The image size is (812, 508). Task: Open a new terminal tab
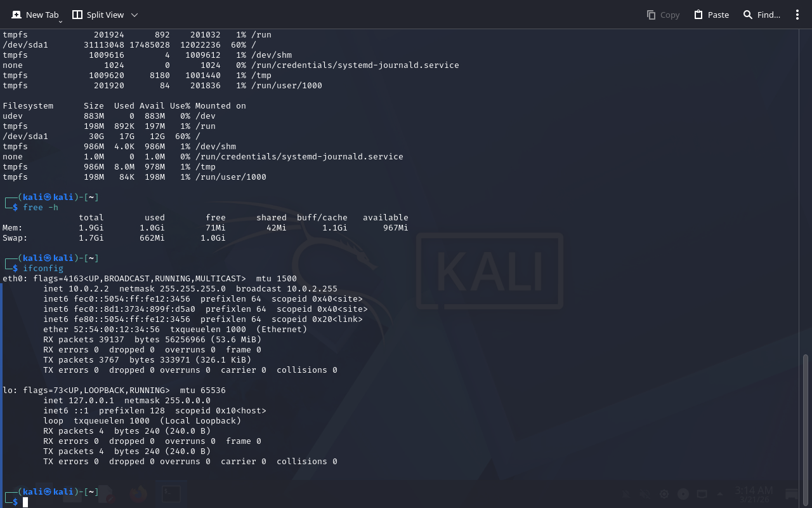point(36,15)
